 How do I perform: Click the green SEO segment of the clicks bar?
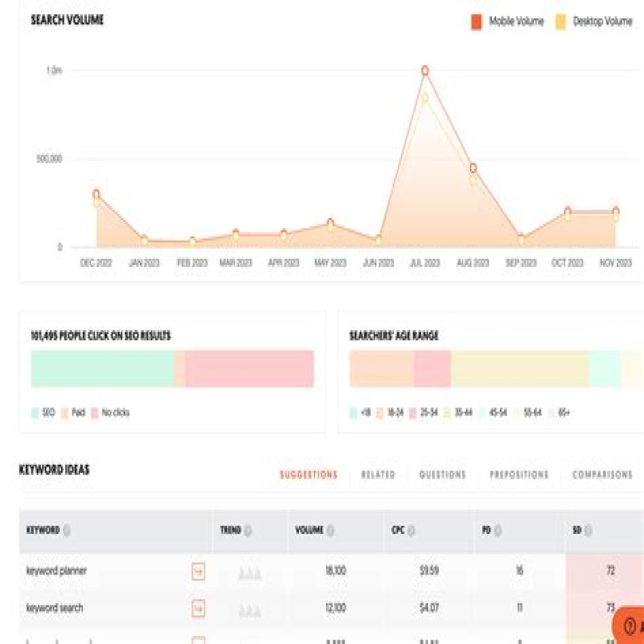(x=103, y=369)
